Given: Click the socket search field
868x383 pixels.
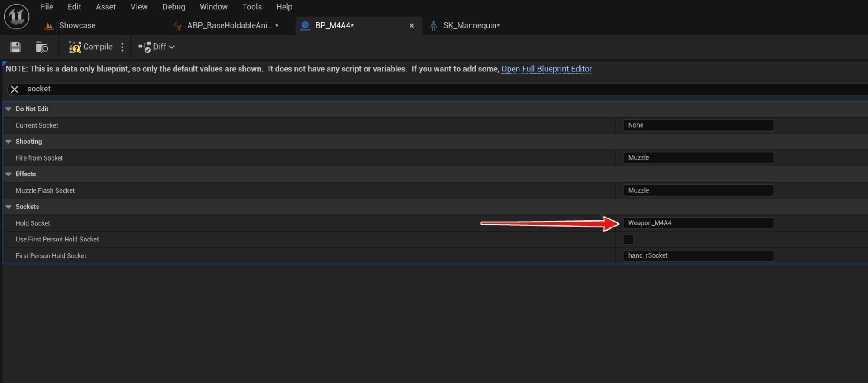Looking at the screenshot, I should pyautogui.click(x=443, y=89).
